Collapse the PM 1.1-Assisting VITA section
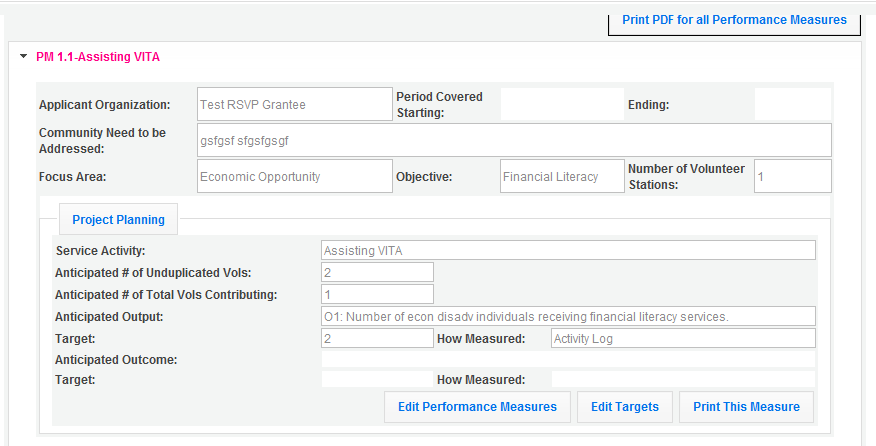Viewport: 876px width, 446px height. [23, 57]
